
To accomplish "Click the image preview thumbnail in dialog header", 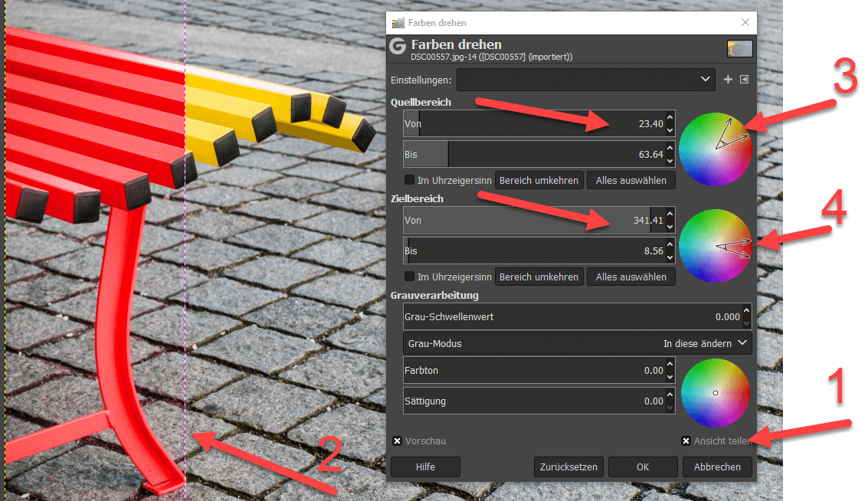I will pyautogui.click(x=739, y=49).
